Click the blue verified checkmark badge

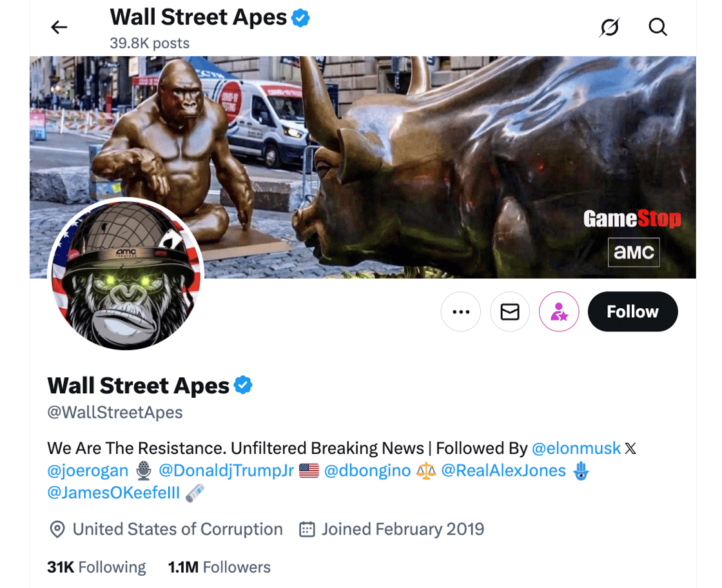pyautogui.click(x=244, y=385)
